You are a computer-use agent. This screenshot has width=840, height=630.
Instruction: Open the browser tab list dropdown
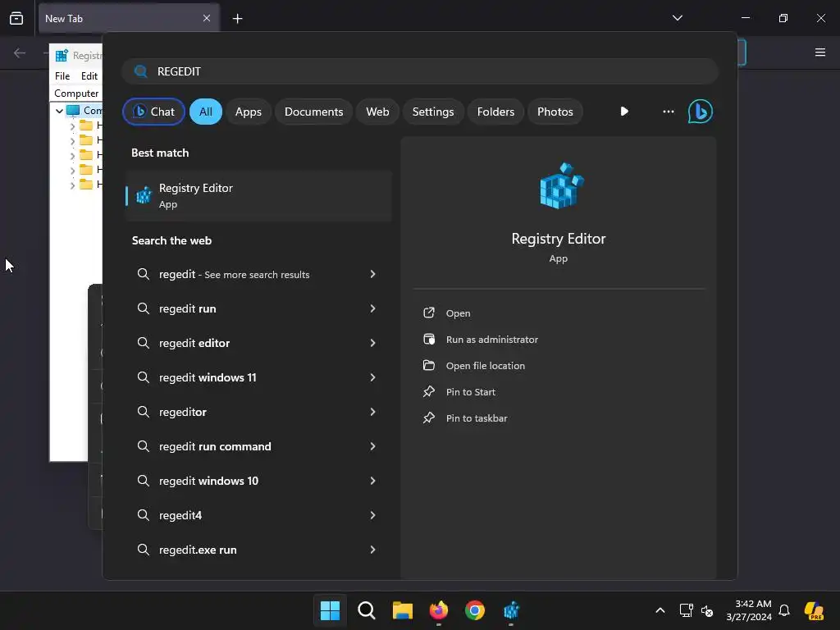677,18
